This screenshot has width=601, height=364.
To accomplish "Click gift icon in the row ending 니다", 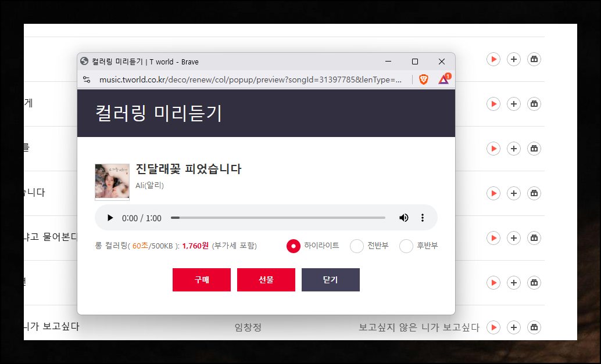I will [x=534, y=193].
